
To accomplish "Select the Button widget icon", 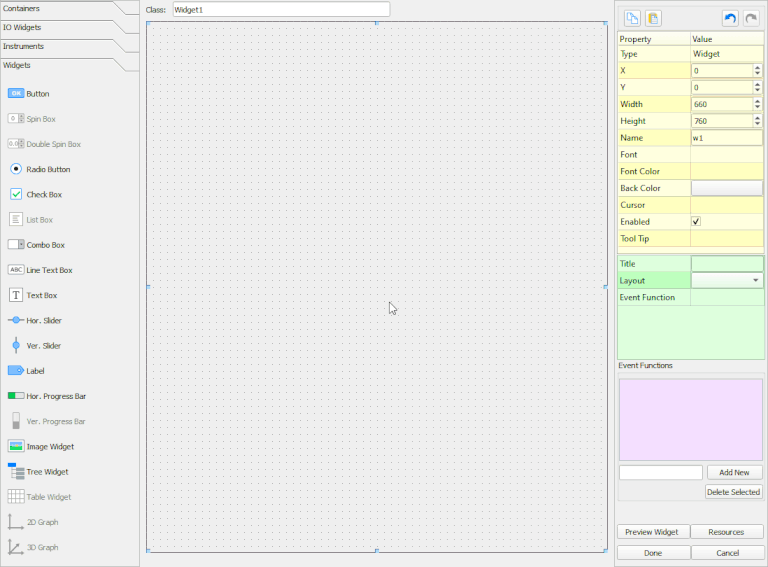I will pos(16,93).
